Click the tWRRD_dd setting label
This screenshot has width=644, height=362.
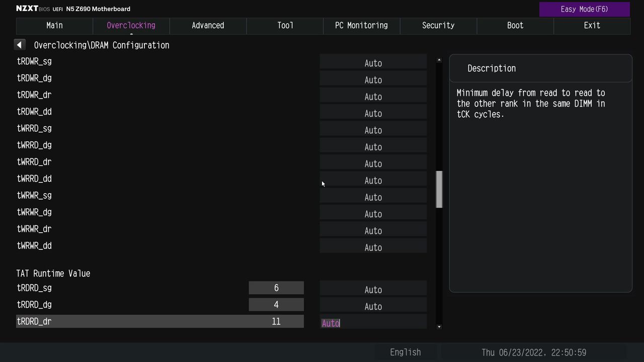click(34, 178)
